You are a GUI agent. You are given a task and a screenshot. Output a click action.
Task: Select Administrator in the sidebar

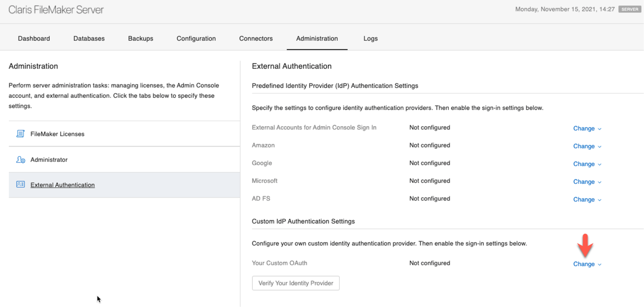(49, 160)
